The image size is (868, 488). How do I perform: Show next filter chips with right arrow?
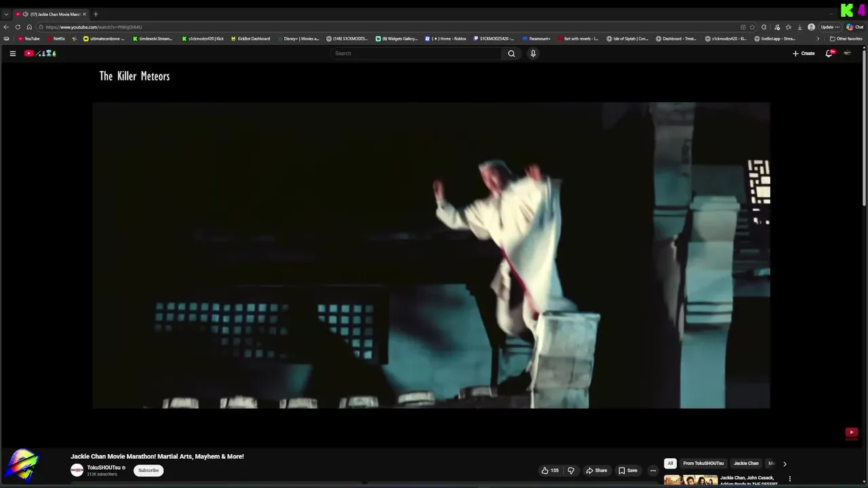pyautogui.click(x=785, y=464)
